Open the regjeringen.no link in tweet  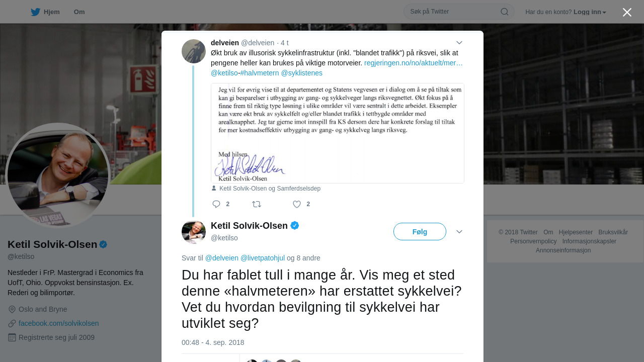(x=414, y=63)
